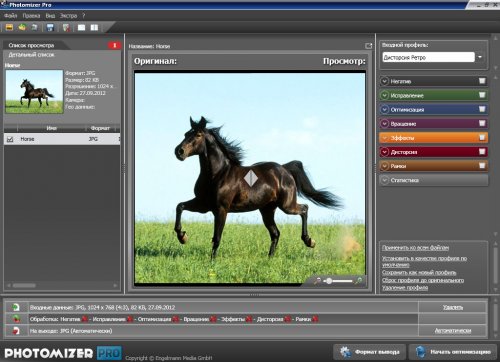Toggle the Исправление section box
The height and width of the screenshot is (362, 500).
point(482,95)
